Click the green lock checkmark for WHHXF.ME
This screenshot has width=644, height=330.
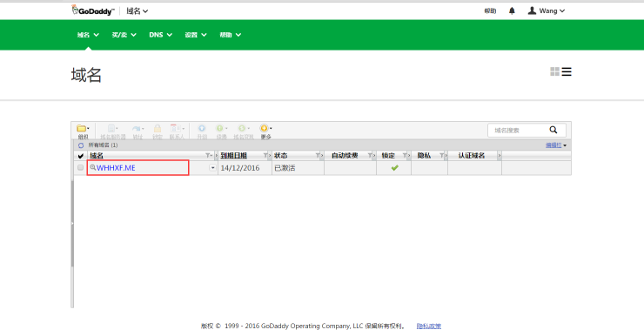click(x=395, y=168)
